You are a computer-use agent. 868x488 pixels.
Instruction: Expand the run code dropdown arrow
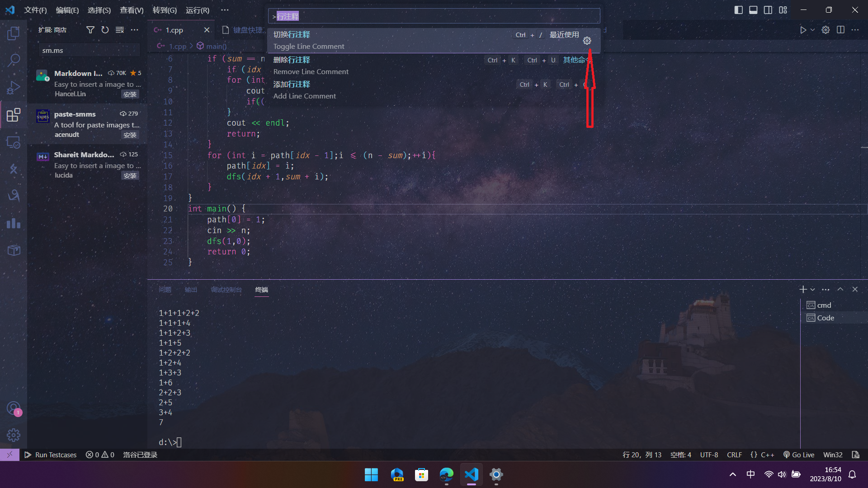(x=812, y=30)
